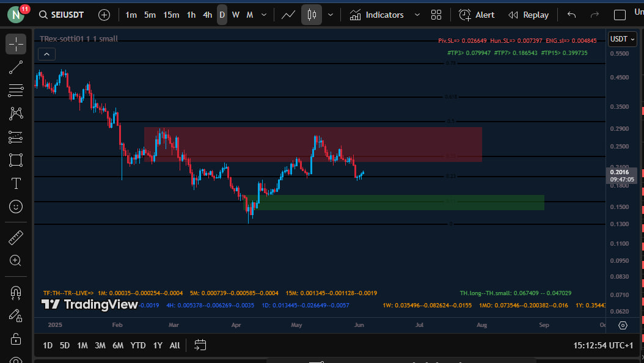The height and width of the screenshot is (363, 644).
Task: Select the ruler measure tool
Action: click(16, 237)
